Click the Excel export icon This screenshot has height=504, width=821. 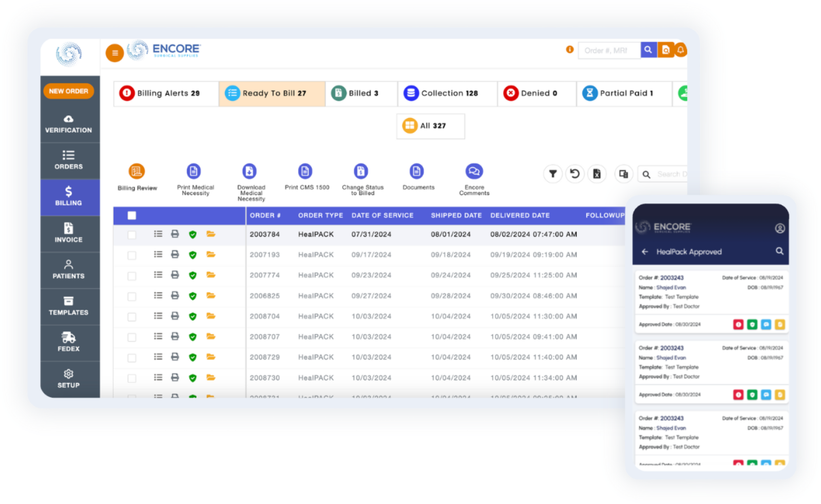[x=597, y=174]
